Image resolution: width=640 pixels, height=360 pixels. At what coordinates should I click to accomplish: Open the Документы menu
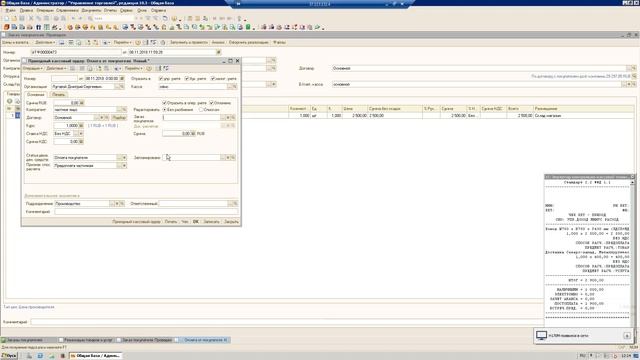click(x=91, y=10)
